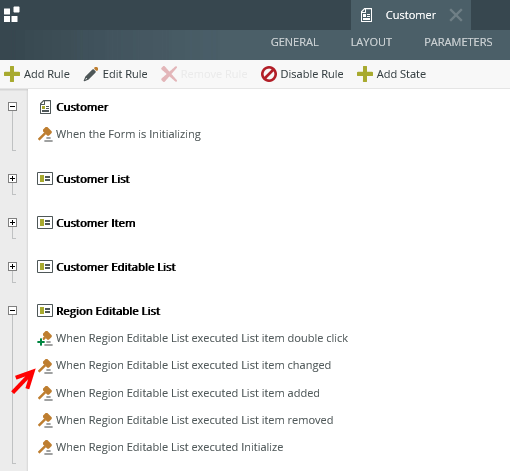This screenshot has height=471, width=510.
Task: Click the Customer List view icon
Action: pyautogui.click(x=45, y=179)
